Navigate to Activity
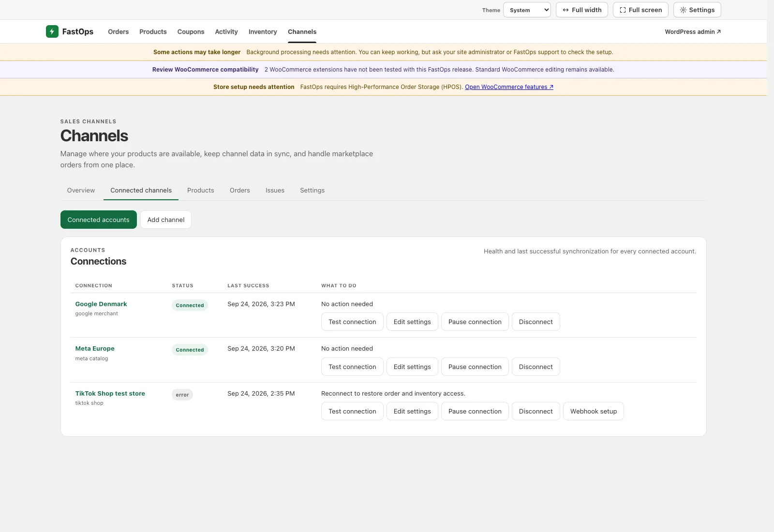The width and height of the screenshot is (774, 532). point(226,32)
